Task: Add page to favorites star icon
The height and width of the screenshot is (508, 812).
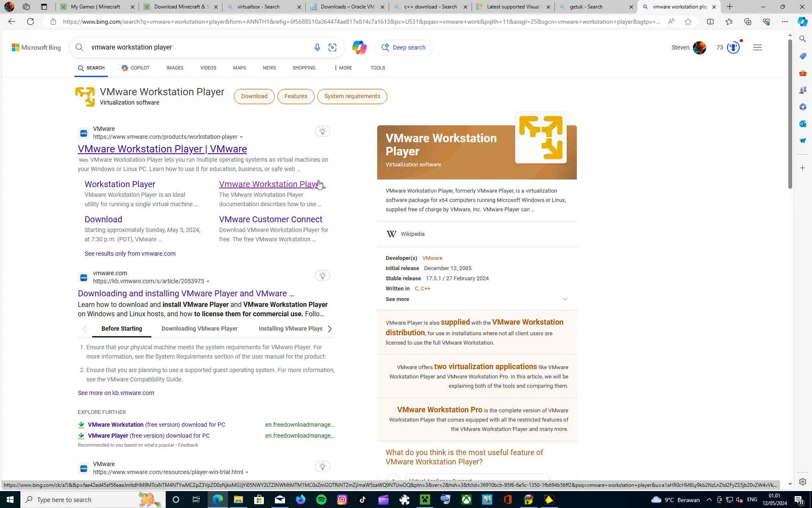Action: click(x=688, y=22)
